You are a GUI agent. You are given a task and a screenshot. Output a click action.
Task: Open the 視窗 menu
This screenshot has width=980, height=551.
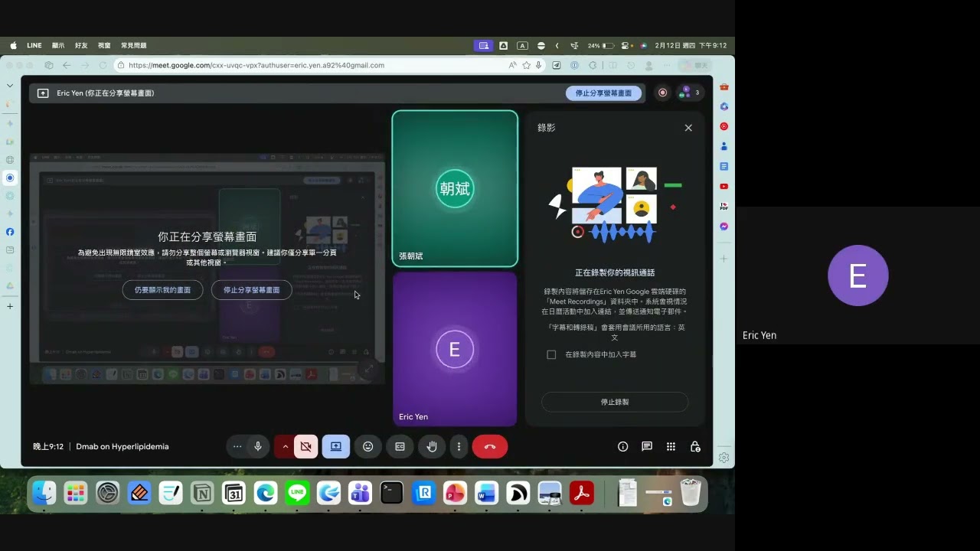pos(104,45)
